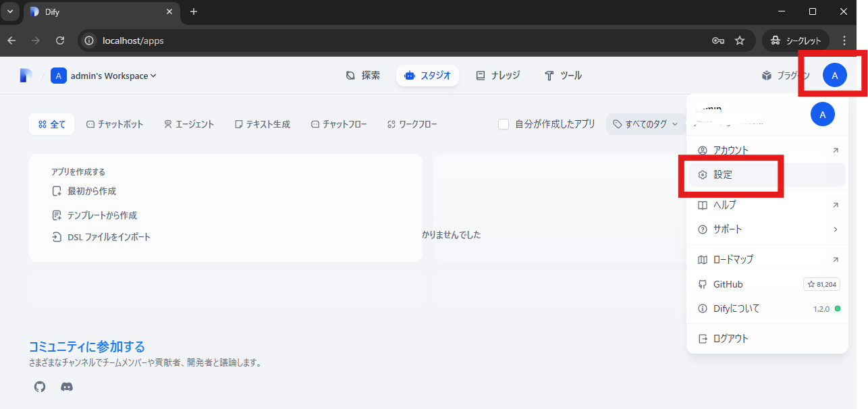Open テンプレートから作成 option
Screen dimensions: 868x409
pos(101,215)
